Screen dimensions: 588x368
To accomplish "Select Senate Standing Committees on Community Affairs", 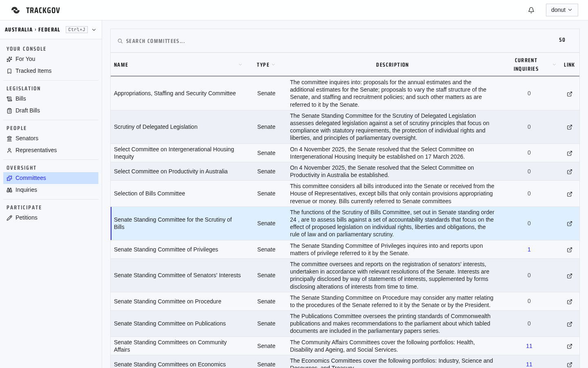I will pos(170,346).
